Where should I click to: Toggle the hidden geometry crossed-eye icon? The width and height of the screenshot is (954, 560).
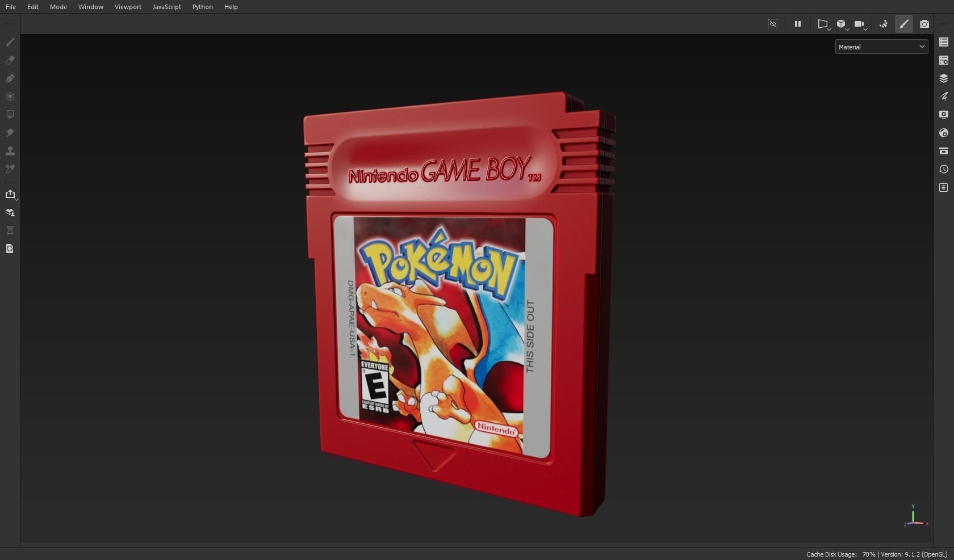click(773, 24)
